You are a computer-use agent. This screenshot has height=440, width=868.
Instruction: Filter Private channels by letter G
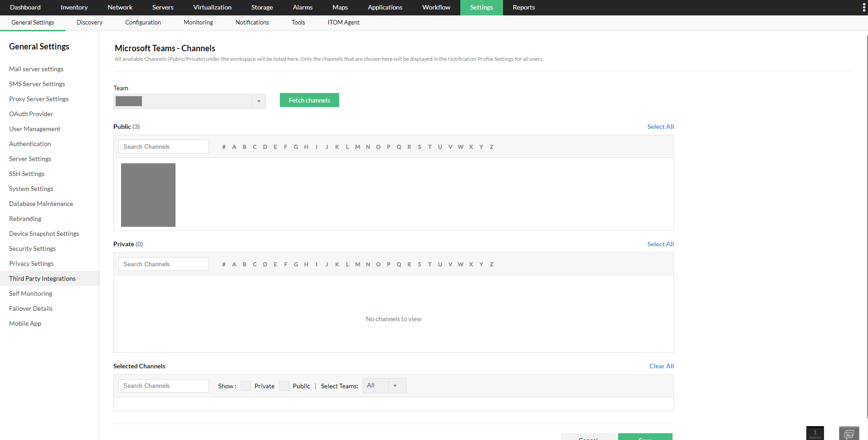pyautogui.click(x=296, y=264)
